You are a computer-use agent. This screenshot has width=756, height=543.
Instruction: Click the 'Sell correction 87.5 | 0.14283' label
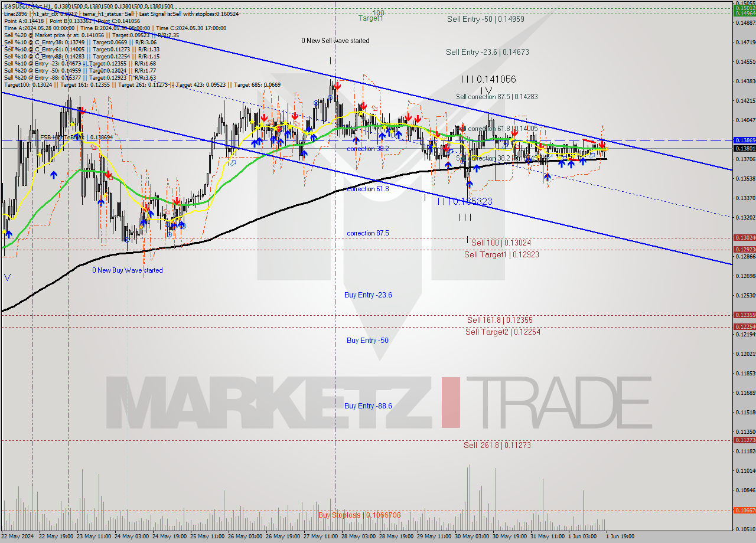point(497,96)
